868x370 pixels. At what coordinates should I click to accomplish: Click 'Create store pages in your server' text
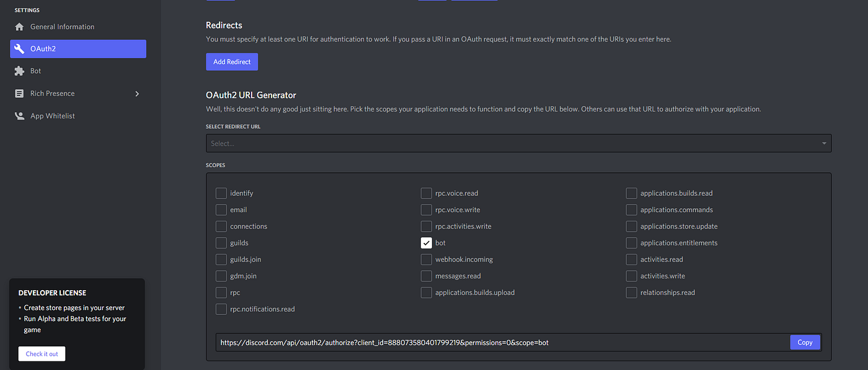[x=74, y=308]
